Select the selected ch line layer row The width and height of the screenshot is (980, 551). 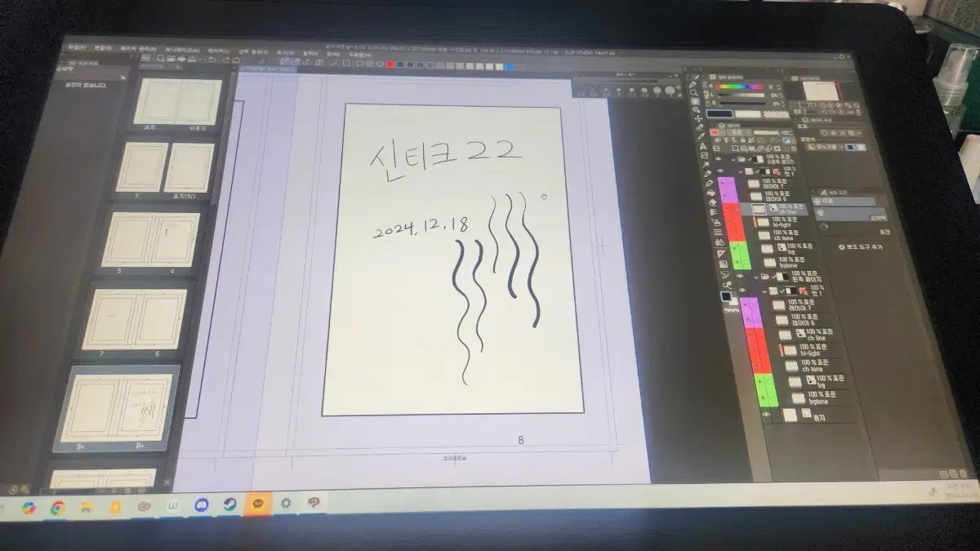pos(773,209)
